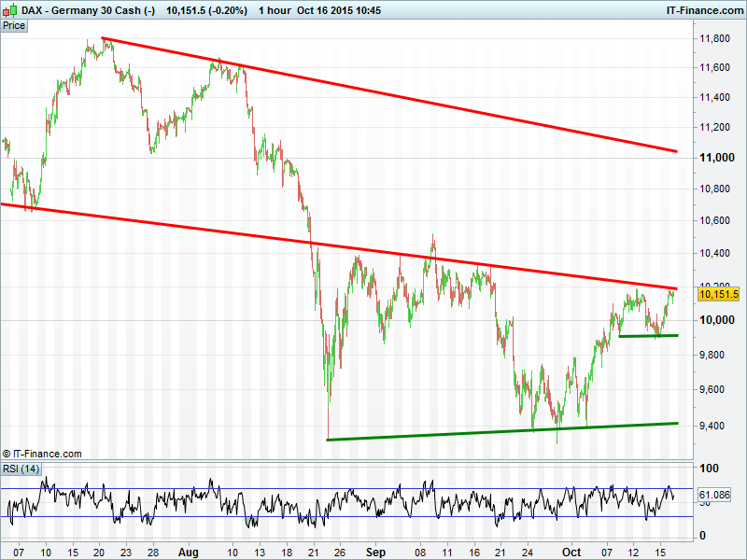The image size is (747, 560).
Task: Click the date label 26 on time axis
Action: [339, 553]
